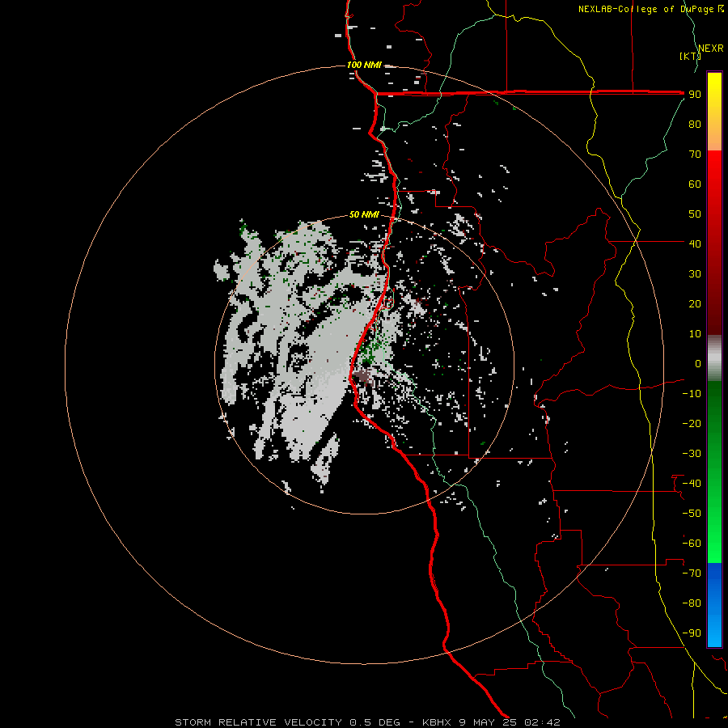Select the positive 60 legend value

click(695, 184)
